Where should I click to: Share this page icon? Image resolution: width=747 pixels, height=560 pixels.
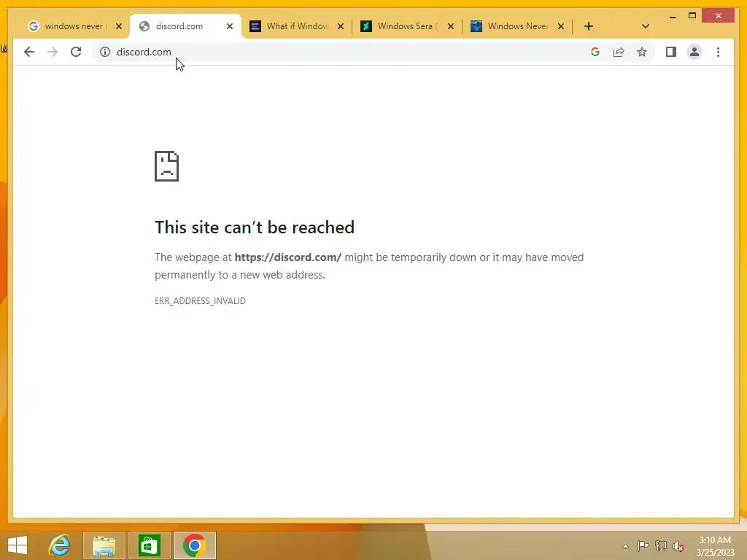619,52
